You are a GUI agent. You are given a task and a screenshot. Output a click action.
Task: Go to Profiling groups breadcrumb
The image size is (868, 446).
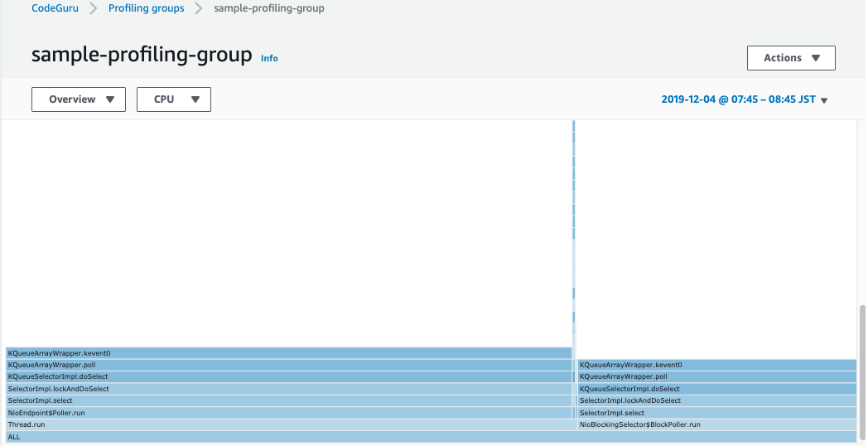tap(147, 8)
